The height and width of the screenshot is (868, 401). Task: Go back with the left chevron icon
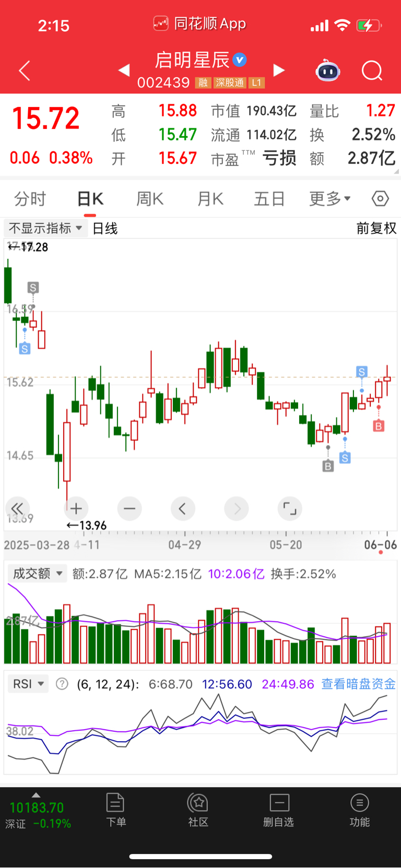(25, 70)
